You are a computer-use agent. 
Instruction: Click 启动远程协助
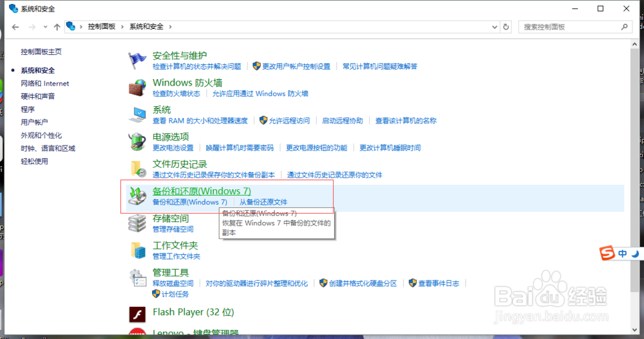click(343, 121)
